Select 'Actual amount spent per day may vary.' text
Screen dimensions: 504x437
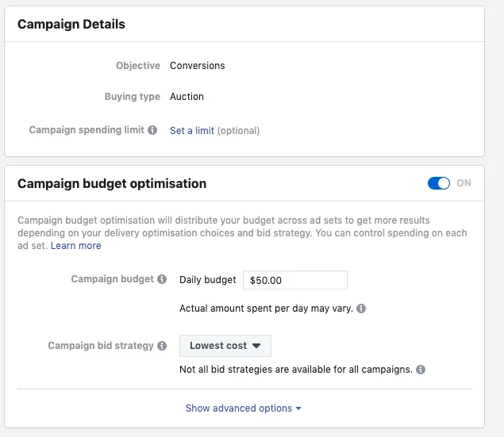[x=266, y=309]
